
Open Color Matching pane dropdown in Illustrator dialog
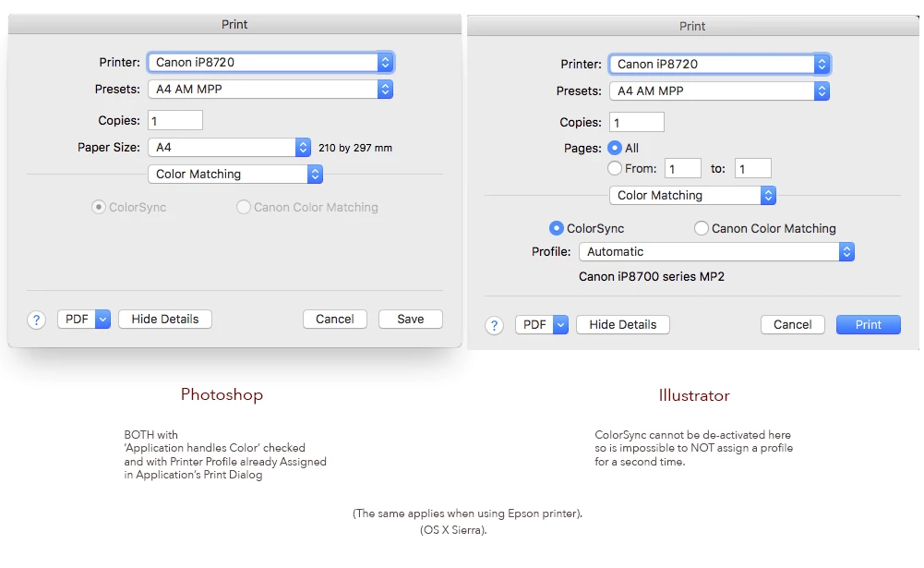[x=692, y=195]
